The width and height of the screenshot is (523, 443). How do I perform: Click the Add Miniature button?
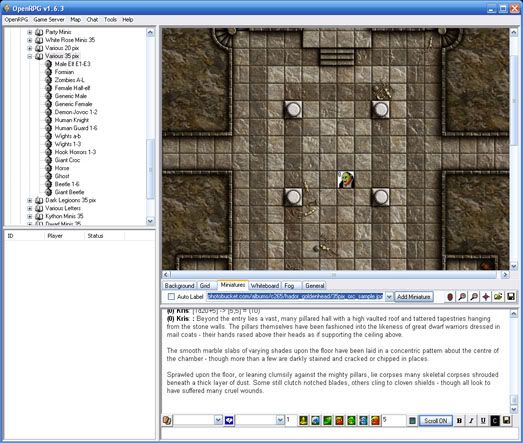click(414, 297)
